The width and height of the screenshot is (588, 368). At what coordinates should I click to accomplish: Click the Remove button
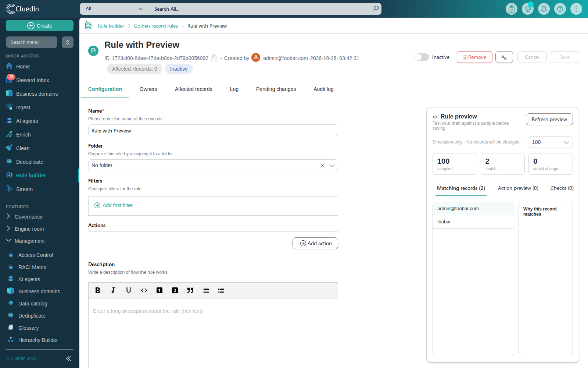(x=474, y=57)
